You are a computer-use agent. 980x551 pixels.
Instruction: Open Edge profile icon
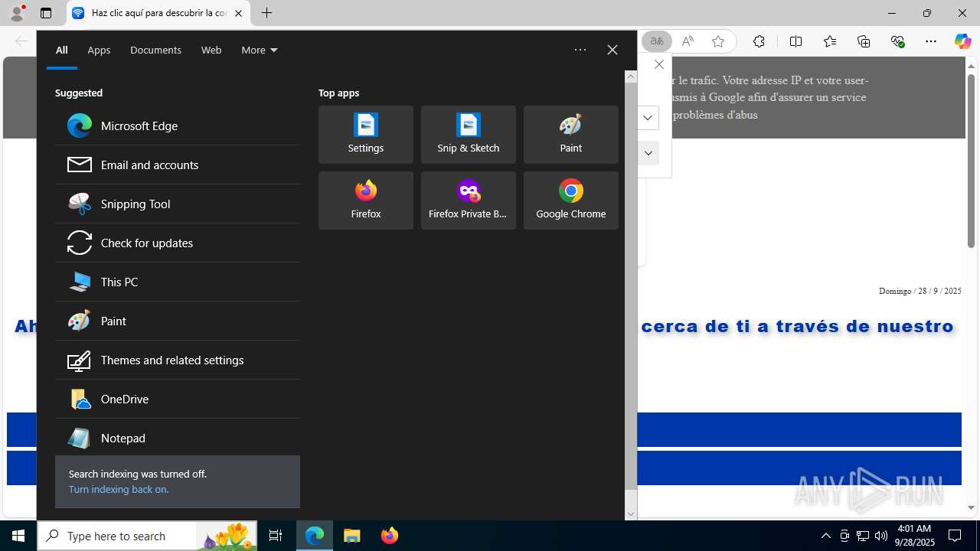pyautogui.click(x=17, y=13)
